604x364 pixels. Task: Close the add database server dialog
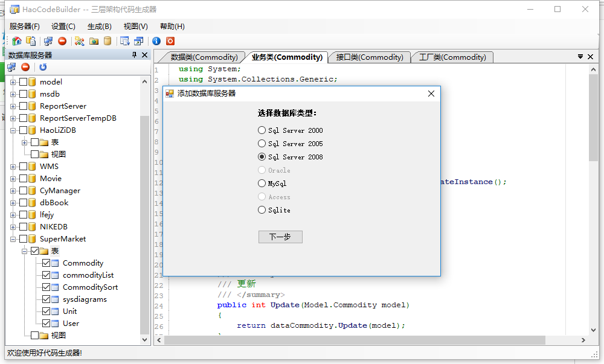click(x=431, y=94)
